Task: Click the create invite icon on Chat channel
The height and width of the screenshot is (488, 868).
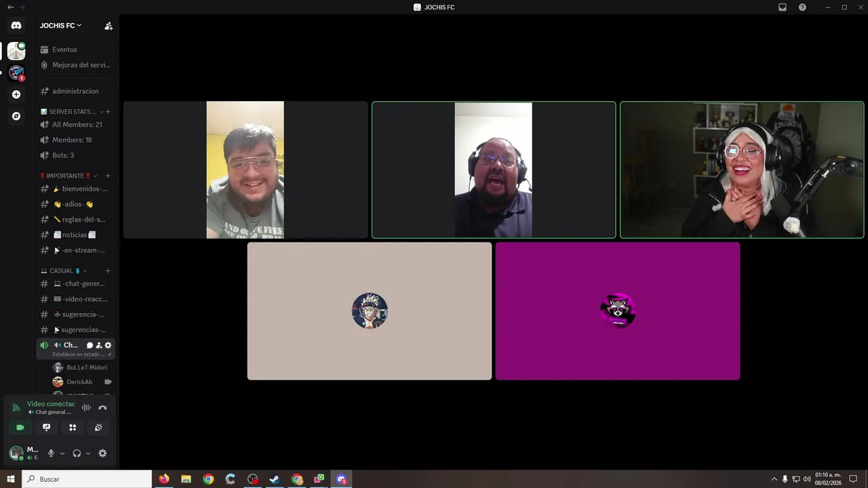Action: pyautogui.click(x=99, y=345)
